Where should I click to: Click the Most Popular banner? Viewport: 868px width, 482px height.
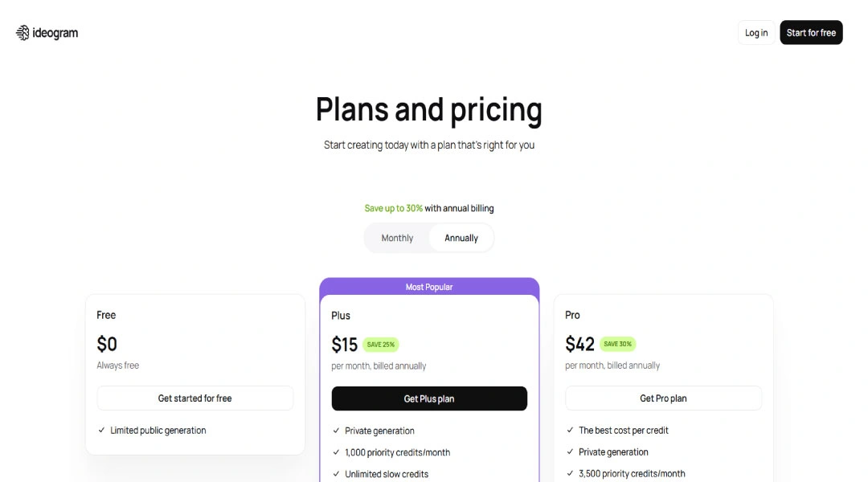pyautogui.click(x=429, y=287)
